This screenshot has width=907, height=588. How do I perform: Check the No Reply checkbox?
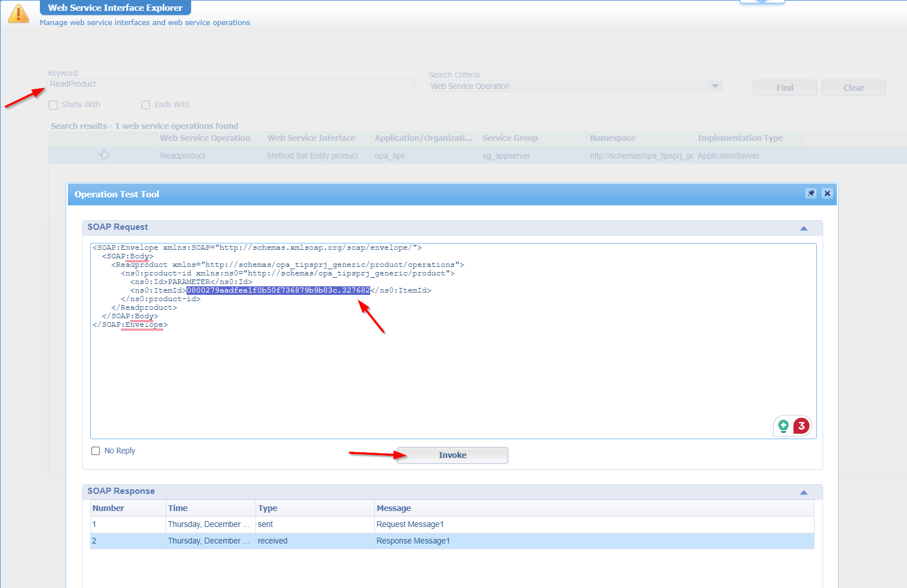click(x=96, y=451)
